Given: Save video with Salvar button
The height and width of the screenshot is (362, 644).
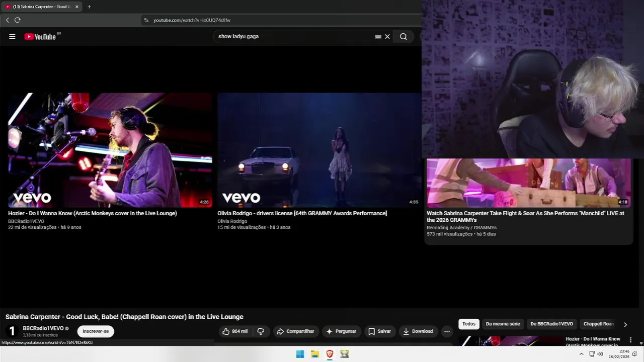Looking at the screenshot, I should tap(379, 331).
